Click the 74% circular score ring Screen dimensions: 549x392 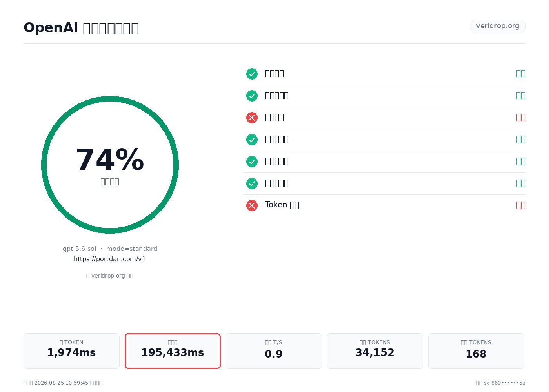click(x=110, y=165)
